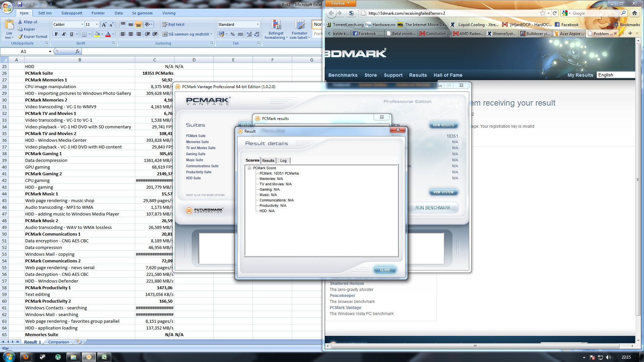Apply percent number style
This screenshot has height=362, width=644.
click(x=232, y=34)
